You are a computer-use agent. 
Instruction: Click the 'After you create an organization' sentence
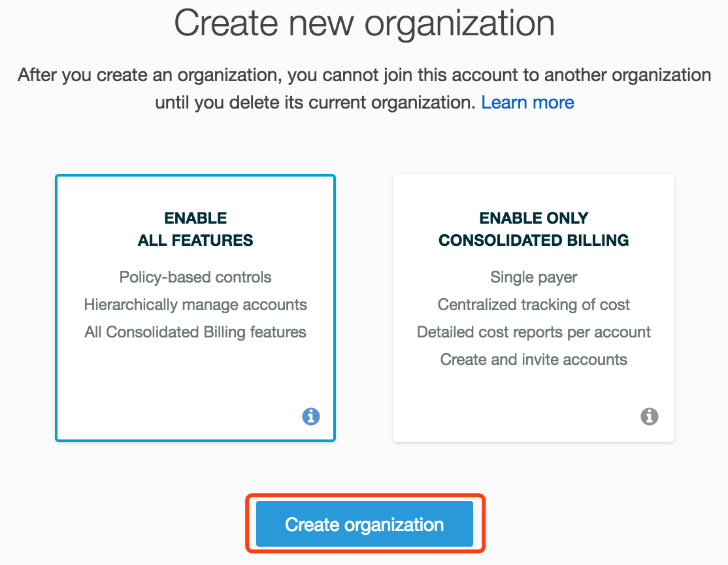click(x=364, y=75)
